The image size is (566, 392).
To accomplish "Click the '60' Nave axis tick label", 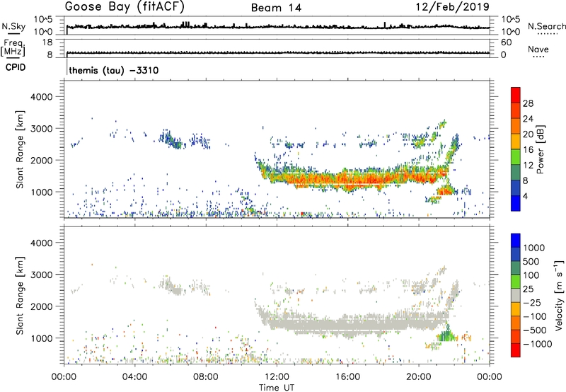I will pos(506,42).
